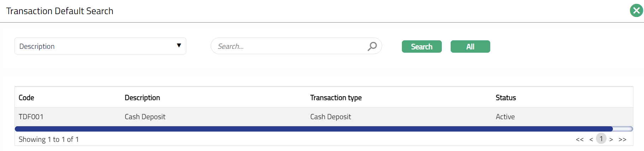Screen dimensions: 644x151
Task: Go to the first page of results
Action: click(x=580, y=139)
